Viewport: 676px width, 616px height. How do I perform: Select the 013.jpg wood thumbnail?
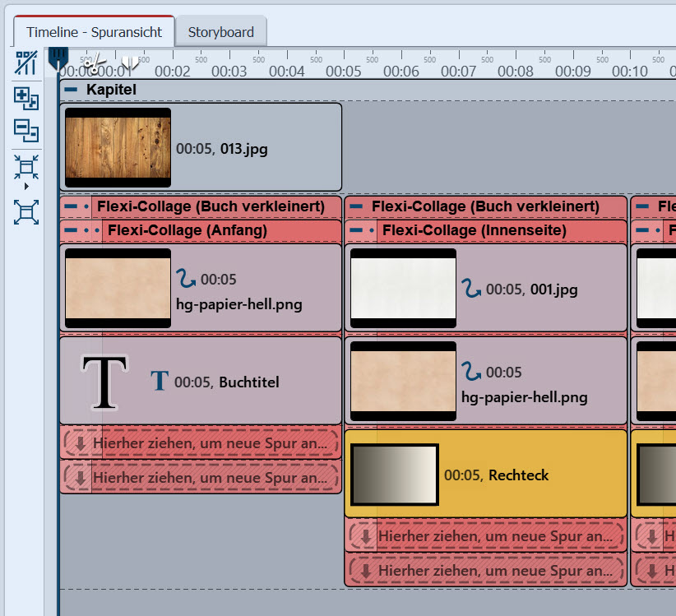pyautogui.click(x=118, y=148)
